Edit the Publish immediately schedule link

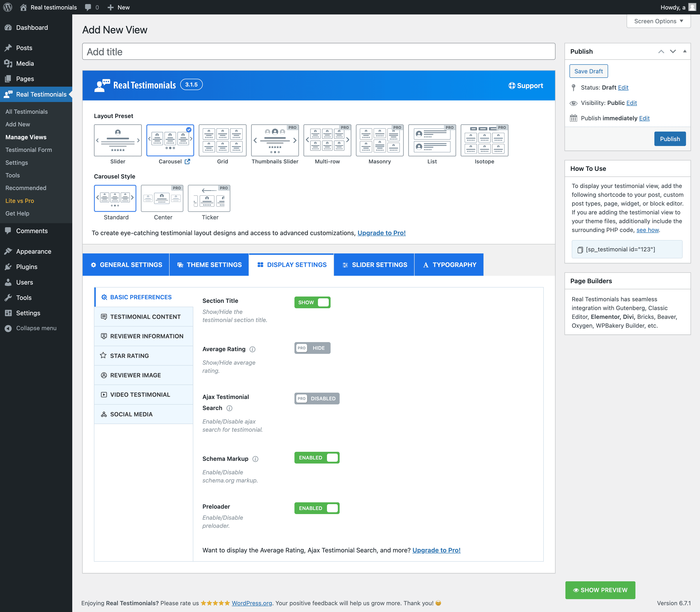coord(644,118)
